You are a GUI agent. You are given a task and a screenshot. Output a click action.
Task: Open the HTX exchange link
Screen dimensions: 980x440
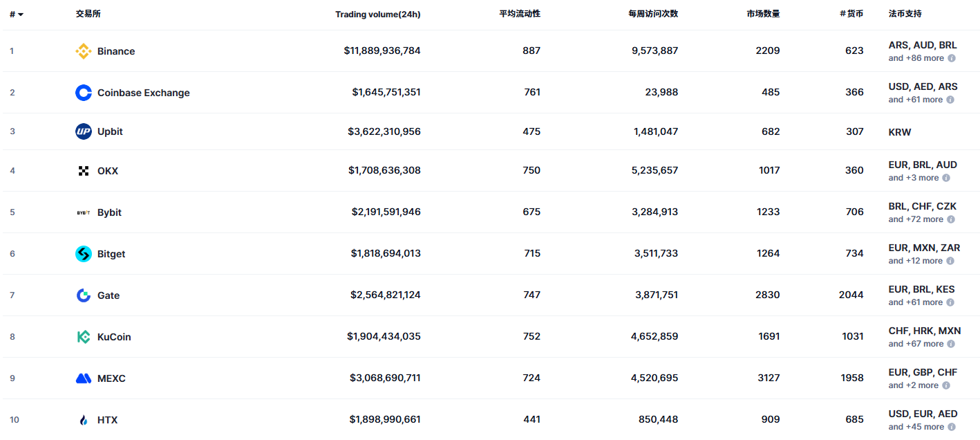pyautogui.click(x=107, y=420)
